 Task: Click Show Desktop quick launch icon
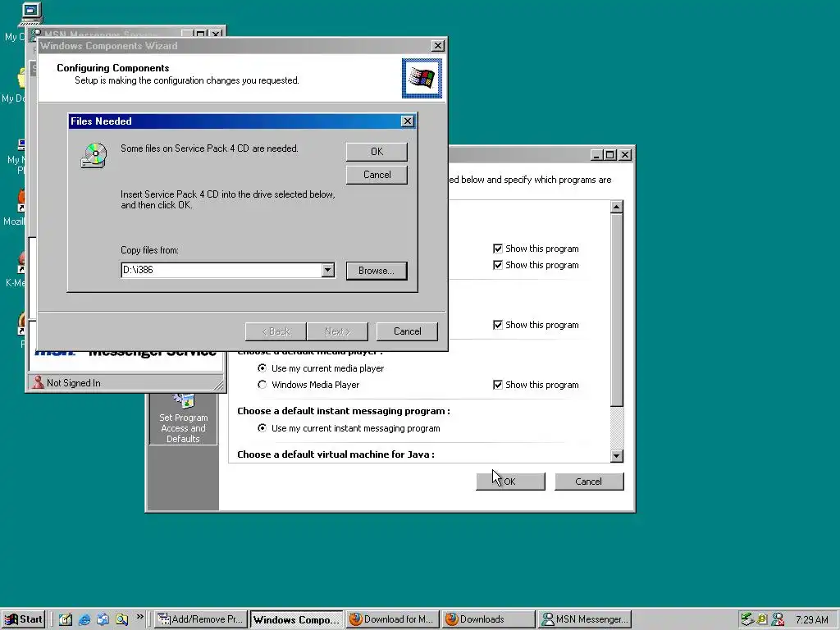pyautogui.click(x=66, y=620)
